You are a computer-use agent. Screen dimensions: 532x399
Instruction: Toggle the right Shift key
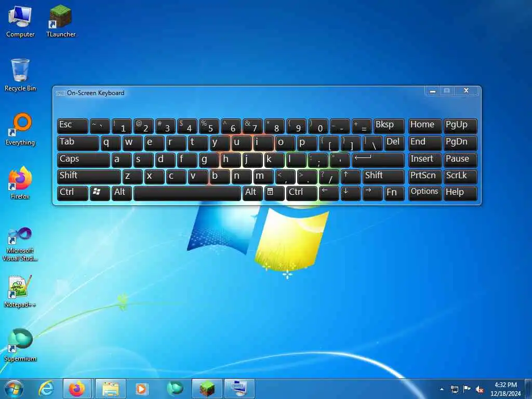[x=383, y=177]
